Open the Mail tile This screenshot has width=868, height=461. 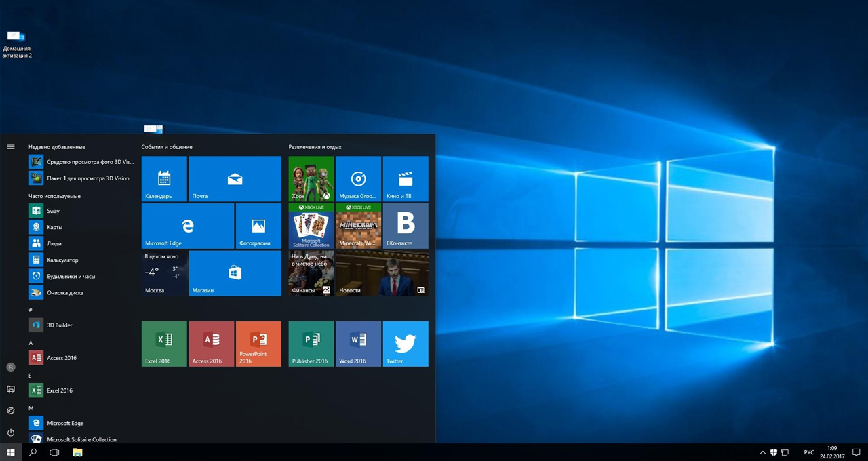[235, 179]
